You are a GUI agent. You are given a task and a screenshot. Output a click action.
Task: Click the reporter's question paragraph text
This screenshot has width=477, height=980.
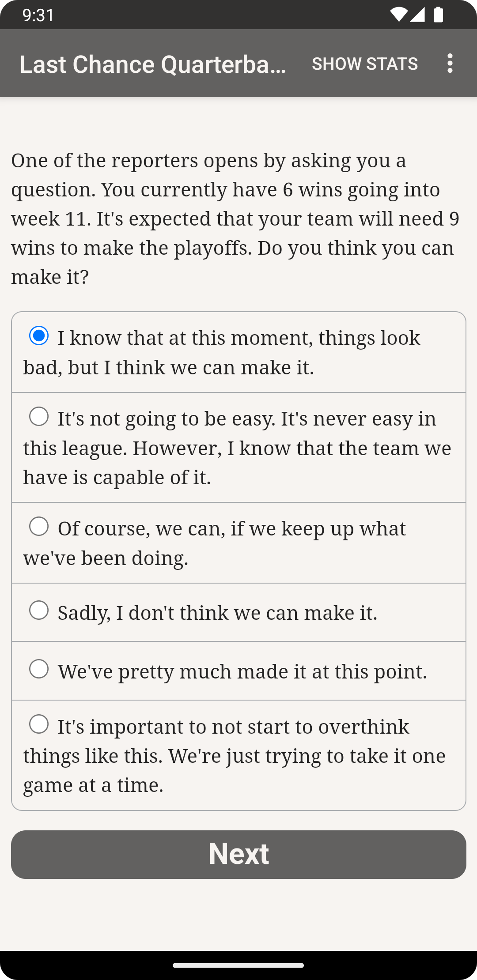point(234,219)
